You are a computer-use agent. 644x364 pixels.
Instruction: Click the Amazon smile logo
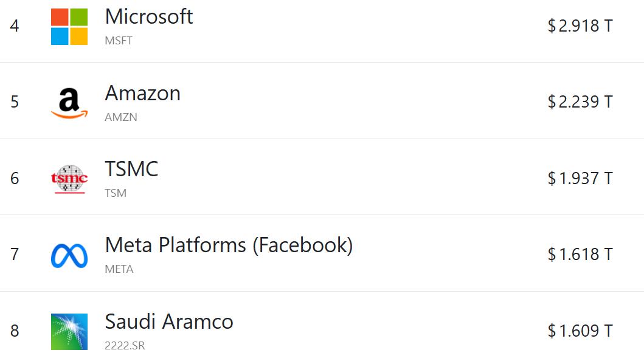point(69,103)
